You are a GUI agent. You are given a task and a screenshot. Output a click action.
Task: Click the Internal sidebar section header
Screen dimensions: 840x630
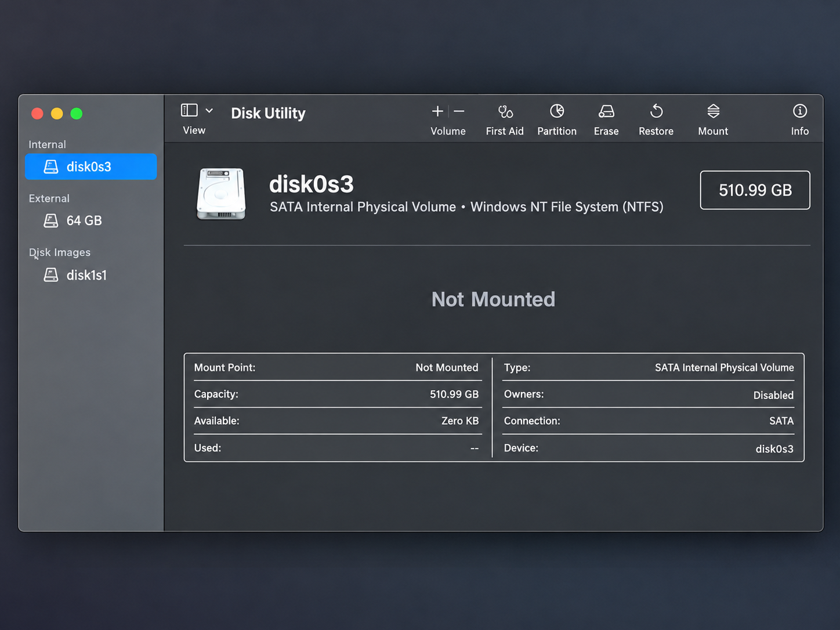pyautogui.click(x=48, y=144)
